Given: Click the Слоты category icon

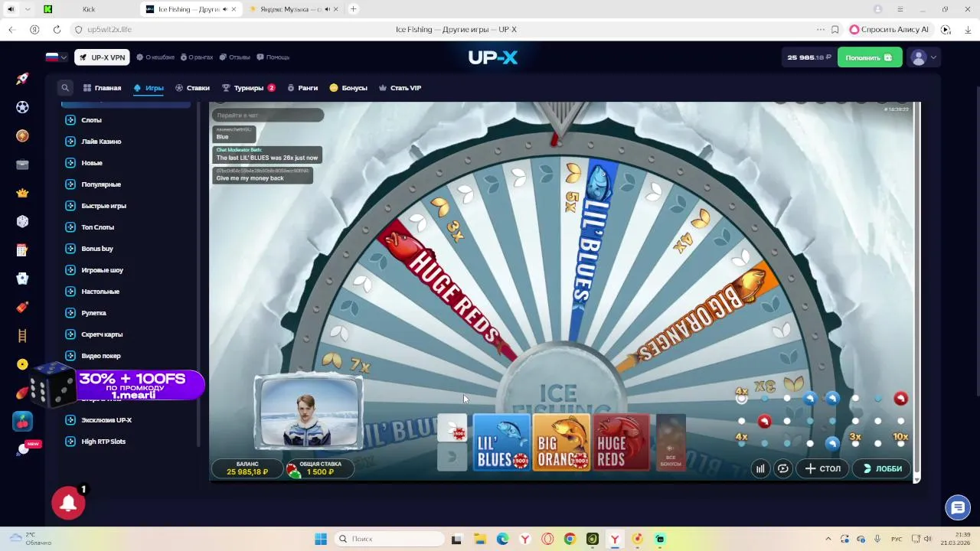Looking at the screenshot, I should 70,120.
